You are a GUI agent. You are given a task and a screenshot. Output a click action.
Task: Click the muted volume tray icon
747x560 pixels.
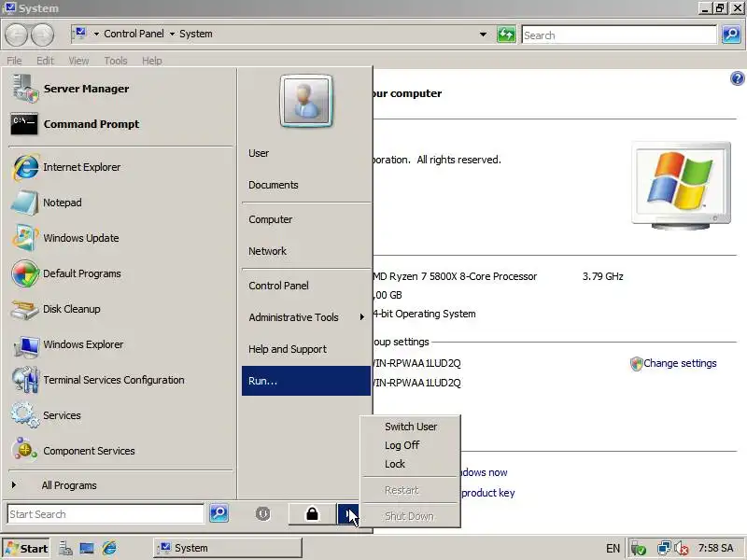pyautogui.click(x=682, y=549)
